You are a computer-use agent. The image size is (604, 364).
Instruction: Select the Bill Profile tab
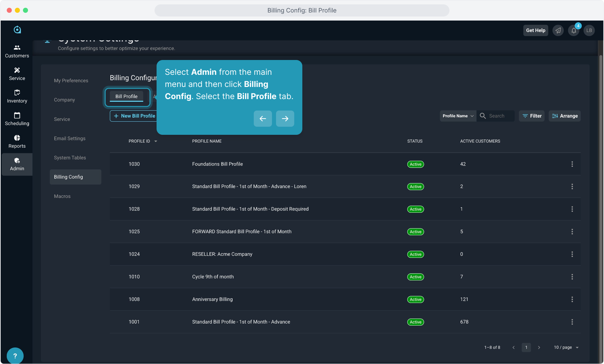pos(127,96)
